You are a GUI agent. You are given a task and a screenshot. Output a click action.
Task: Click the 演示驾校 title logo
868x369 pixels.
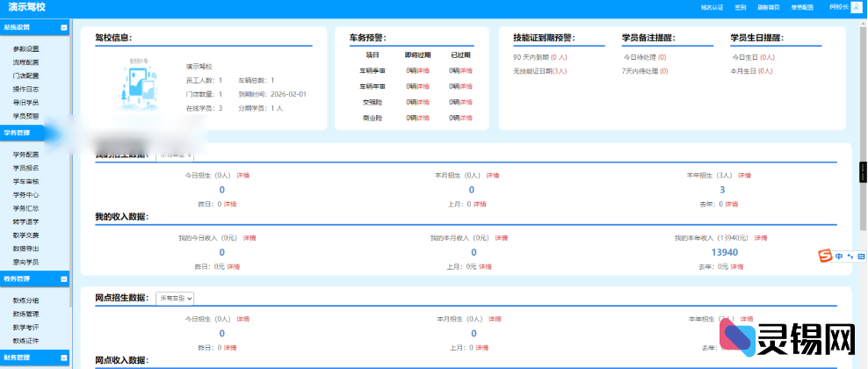[27, 7]
